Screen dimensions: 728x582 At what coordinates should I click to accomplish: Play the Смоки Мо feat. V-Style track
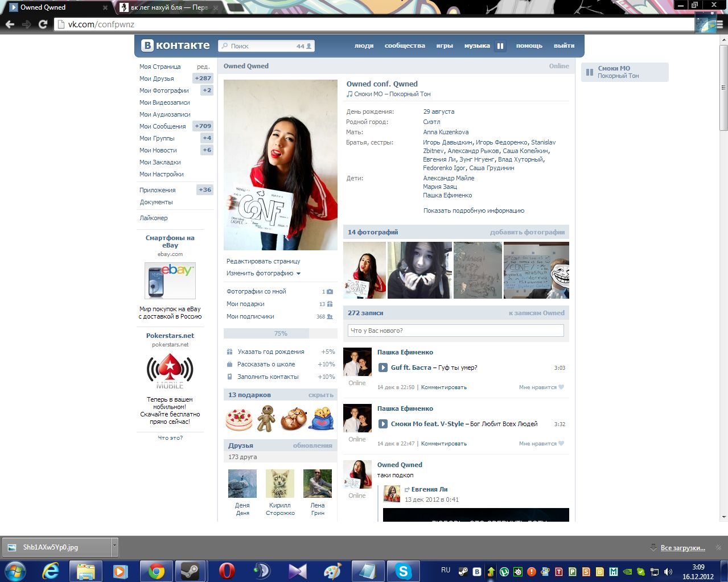click(x=383, y=424)
